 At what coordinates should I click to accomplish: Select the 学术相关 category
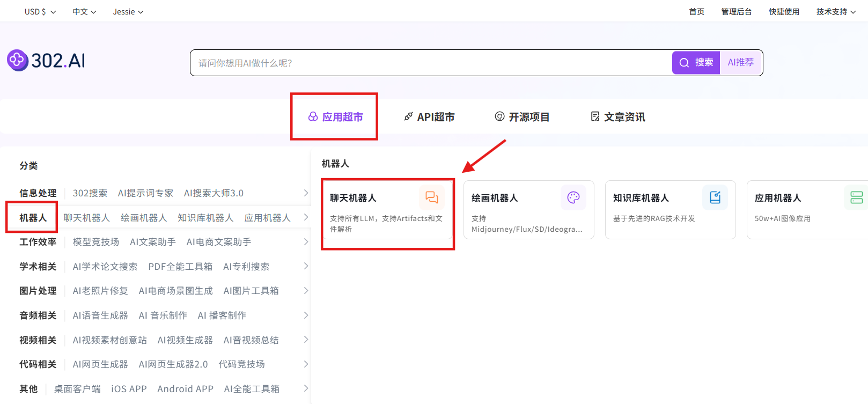coord(38,267)
